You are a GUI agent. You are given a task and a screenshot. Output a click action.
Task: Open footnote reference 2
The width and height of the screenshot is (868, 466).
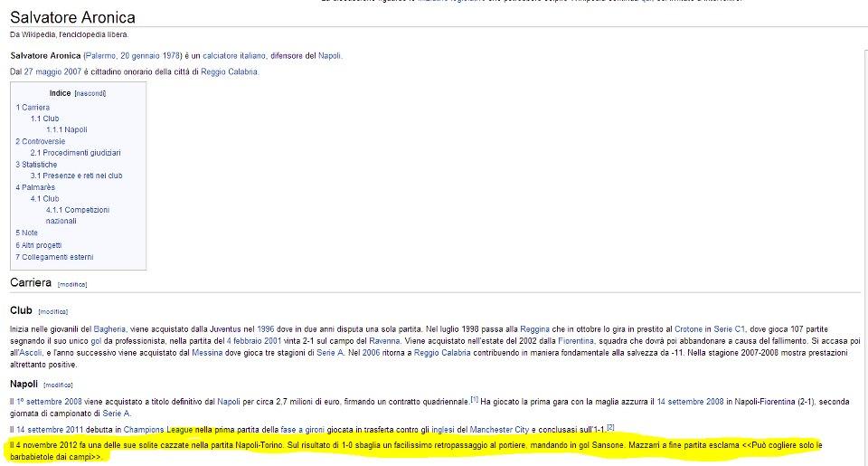pyautogui.click(x=610, y=426)
